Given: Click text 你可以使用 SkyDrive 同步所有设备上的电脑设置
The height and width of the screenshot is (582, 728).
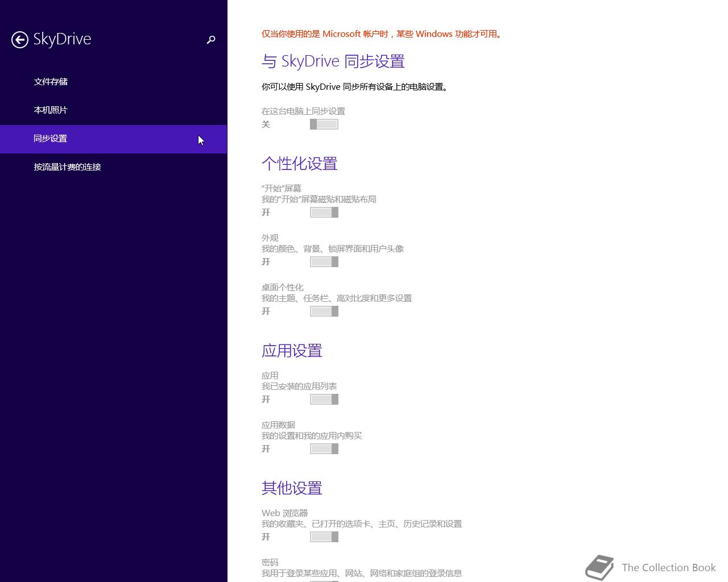Looking at the screenshot, I should (x=354, y=87).
